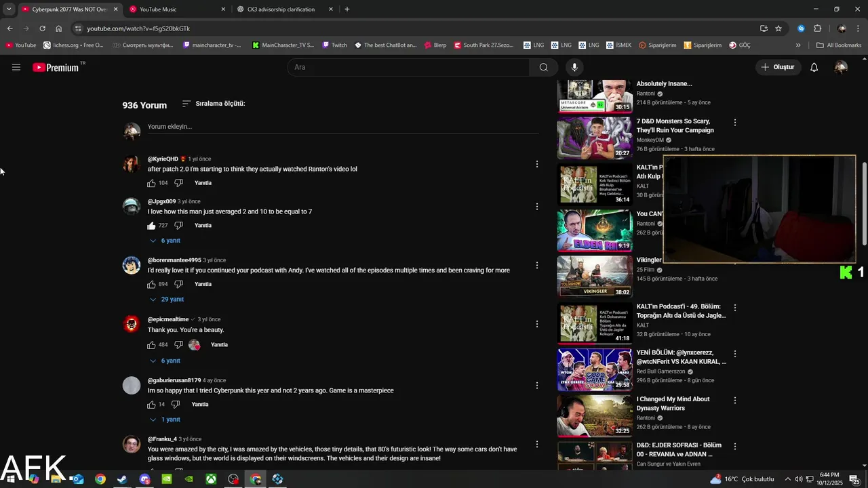
Task: Expand the 1 yanıt reply
Action: 165,420
